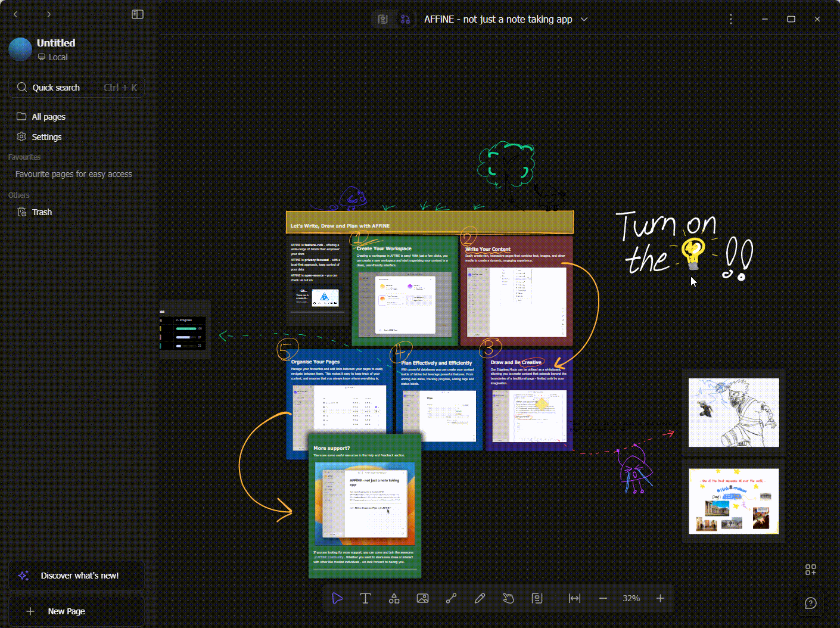This screenshot has height=628, width=840.
Task: Click the 'Others' section label
Action: pyautogui.click(x=19, y=195)
